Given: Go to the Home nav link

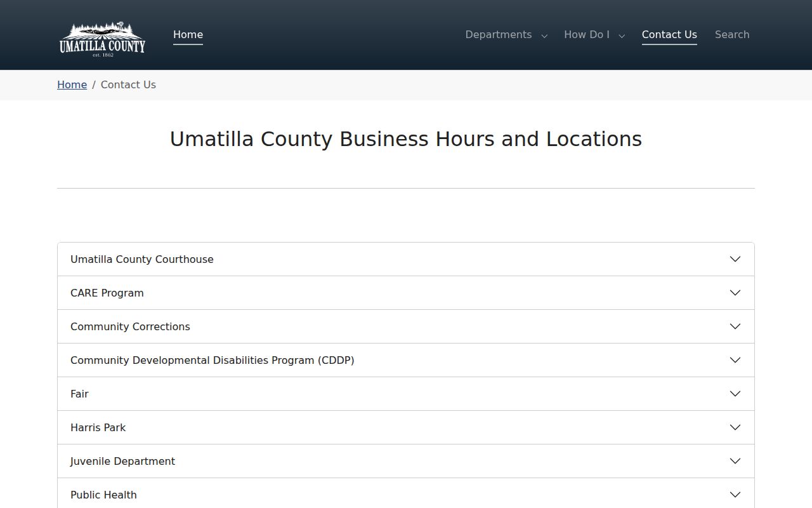Looking at the screenshot, I should 188,35.
